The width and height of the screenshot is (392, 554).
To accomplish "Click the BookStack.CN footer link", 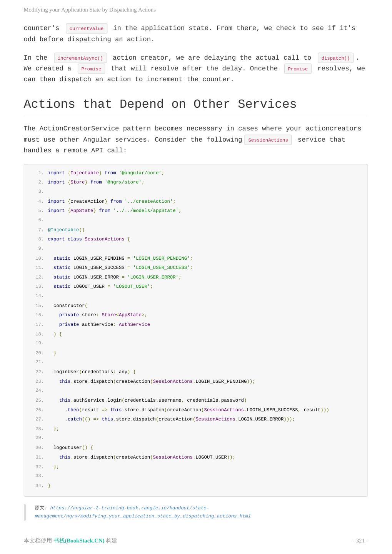I will tap(79, 541).
